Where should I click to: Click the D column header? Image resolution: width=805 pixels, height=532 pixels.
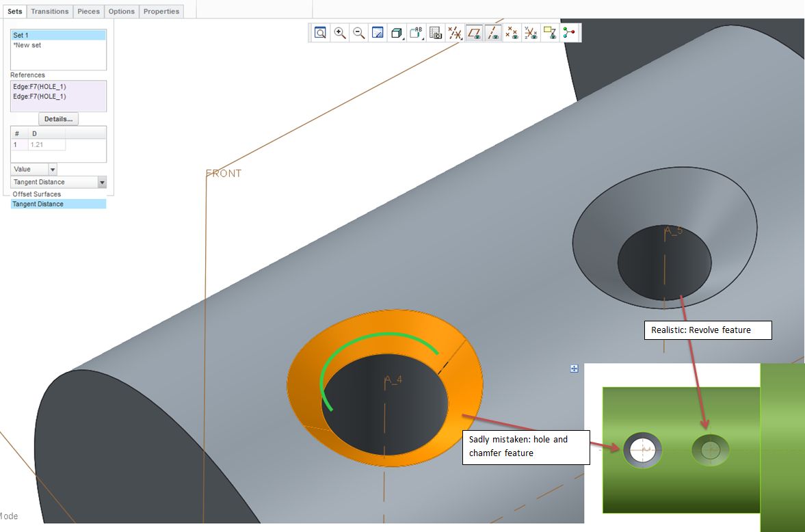pos(47,133)
